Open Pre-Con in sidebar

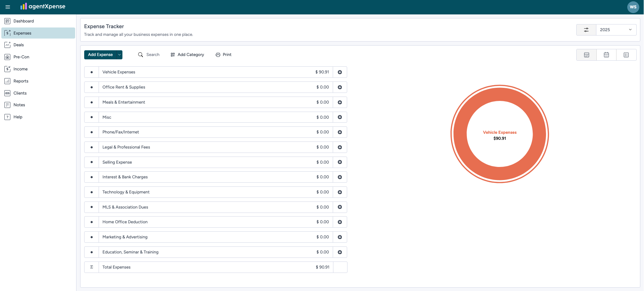pyautogui.click(x=38, y=57)
